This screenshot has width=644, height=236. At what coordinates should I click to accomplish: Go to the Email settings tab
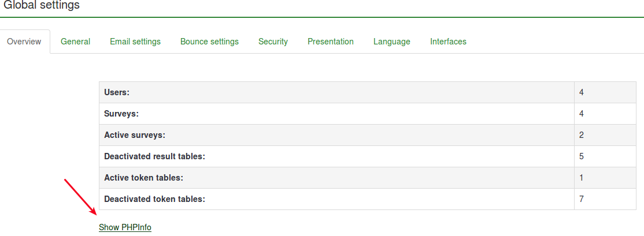pyautogui.click(x=135, y=42)
